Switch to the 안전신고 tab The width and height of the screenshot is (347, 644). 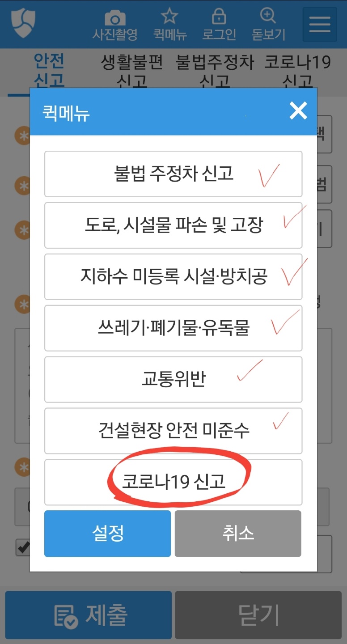[x=49, y=72]
